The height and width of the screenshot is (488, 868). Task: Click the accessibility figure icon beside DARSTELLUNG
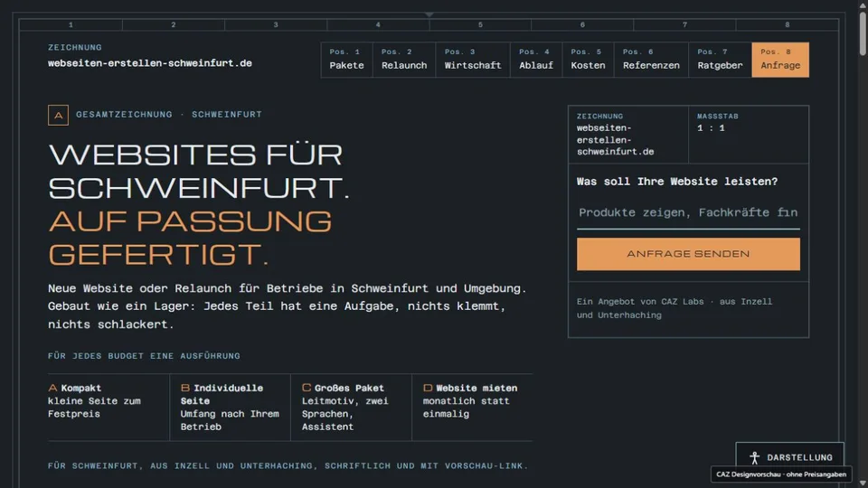tap(754, 457)
